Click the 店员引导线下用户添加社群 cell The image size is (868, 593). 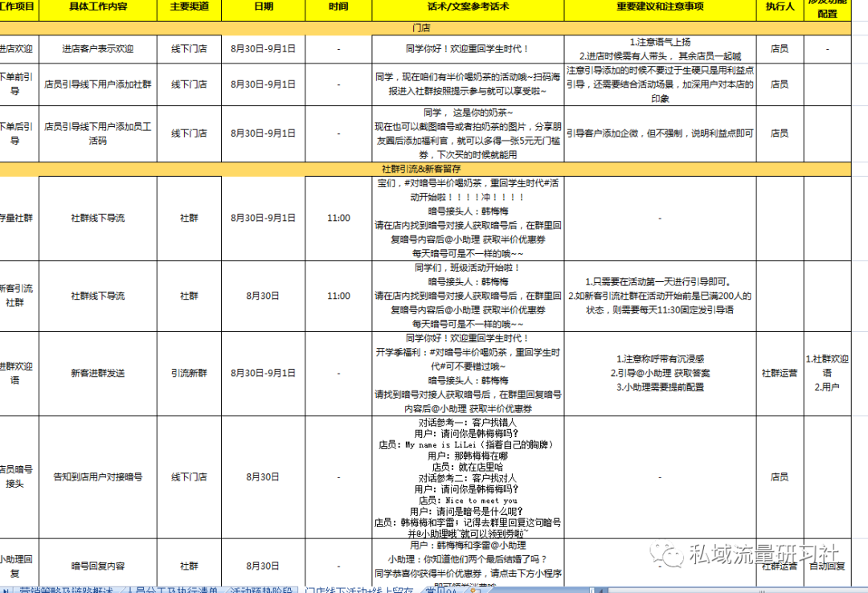click(x=98, y=84)
